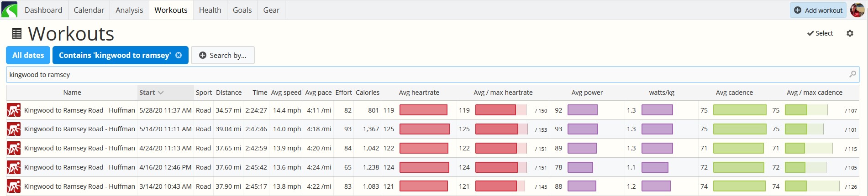
Task: Open the All dates filter
Action: [28, 55]
